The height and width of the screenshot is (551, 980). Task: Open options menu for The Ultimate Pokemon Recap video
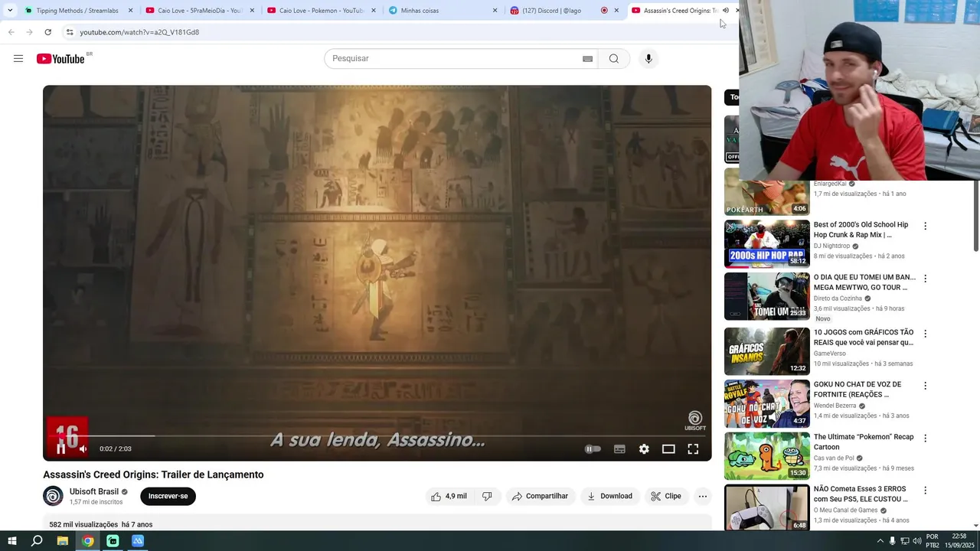click(x=925, y=439)
